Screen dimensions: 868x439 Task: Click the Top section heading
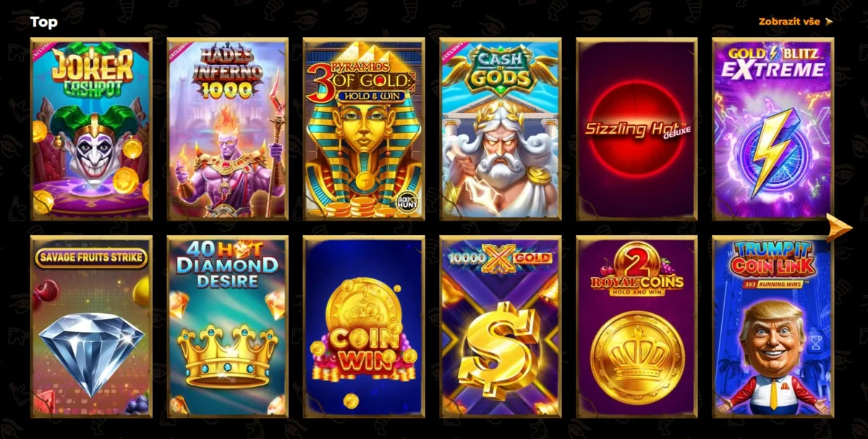[x=44, y=22]
